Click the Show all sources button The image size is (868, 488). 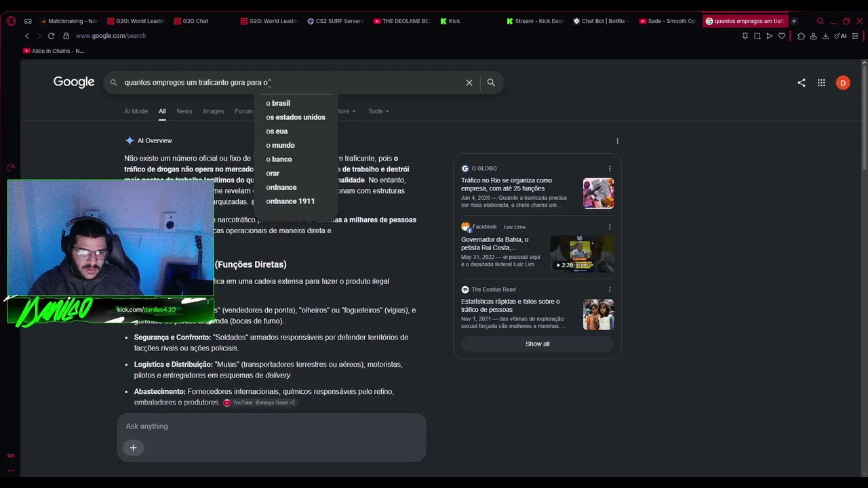(x=538, y=344)
